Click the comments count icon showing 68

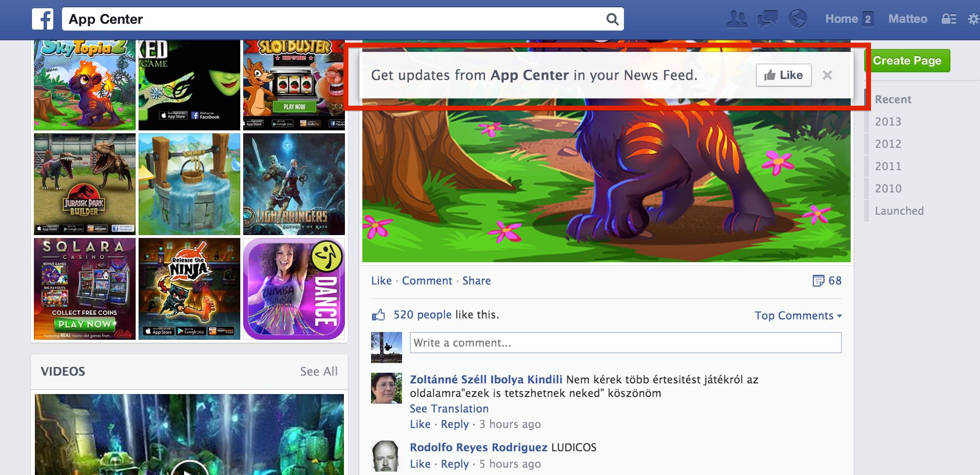[x=818, y=281]
